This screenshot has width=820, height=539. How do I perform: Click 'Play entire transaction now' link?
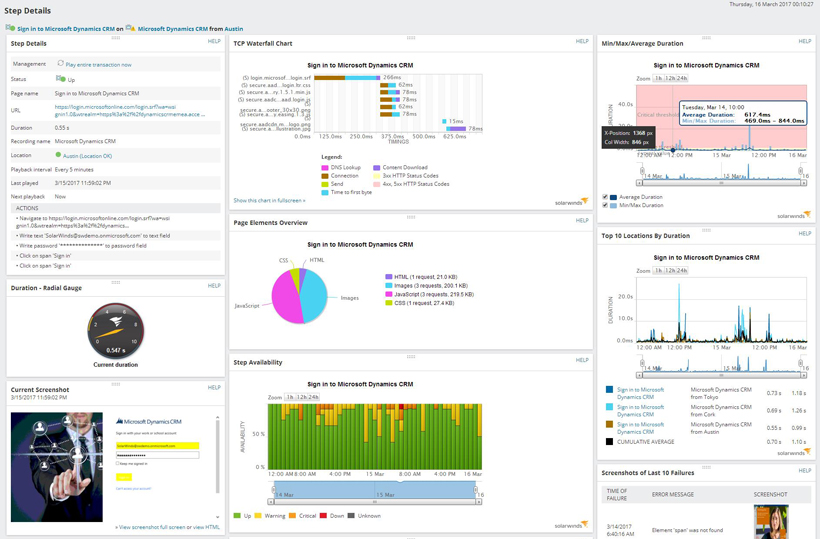pyautogui.click(x=98, y=64)
